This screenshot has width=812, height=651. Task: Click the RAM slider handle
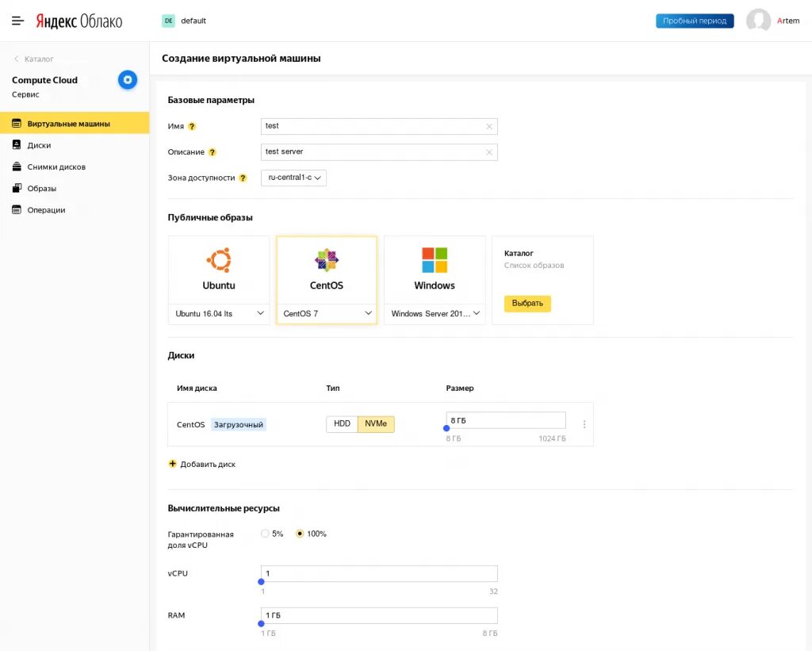coord(261,623)
